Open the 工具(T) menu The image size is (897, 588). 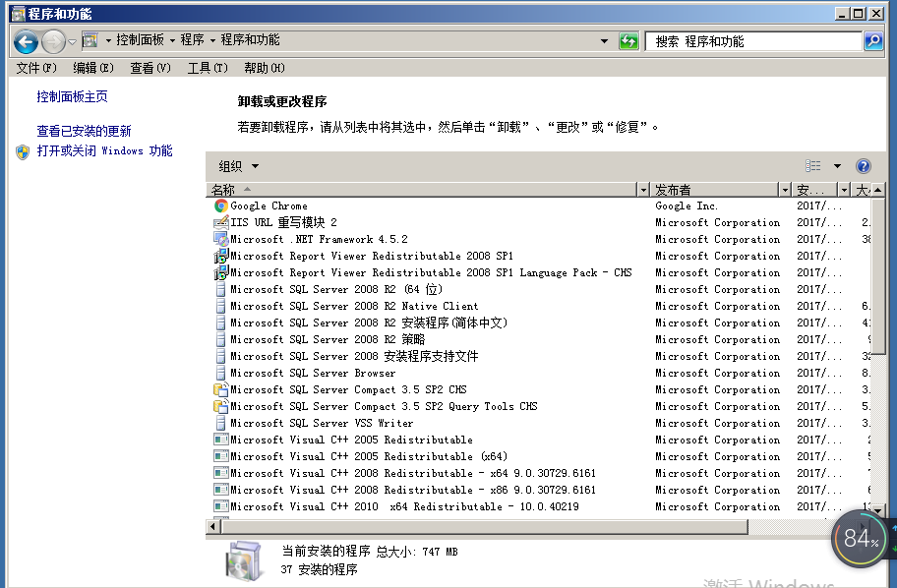[208, 68]
